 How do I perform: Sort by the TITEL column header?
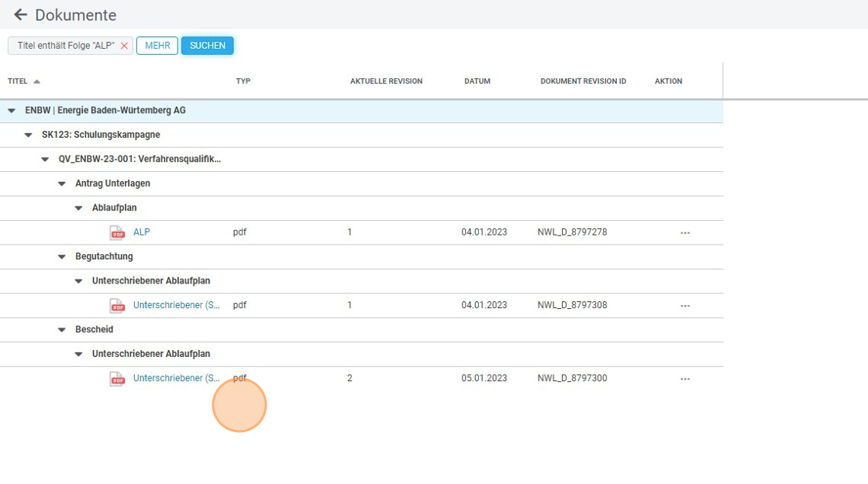click(x=18, y=81)
